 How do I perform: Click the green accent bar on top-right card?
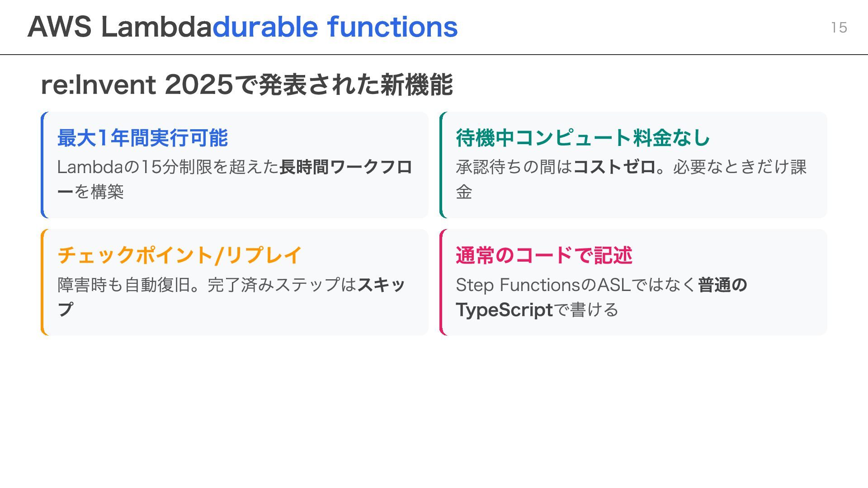[x=441, y=165]
